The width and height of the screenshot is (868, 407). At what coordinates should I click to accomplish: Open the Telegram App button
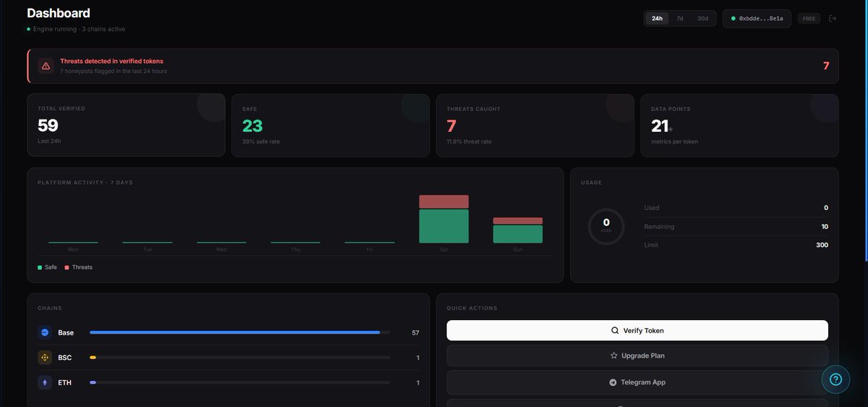coord(637,382)
